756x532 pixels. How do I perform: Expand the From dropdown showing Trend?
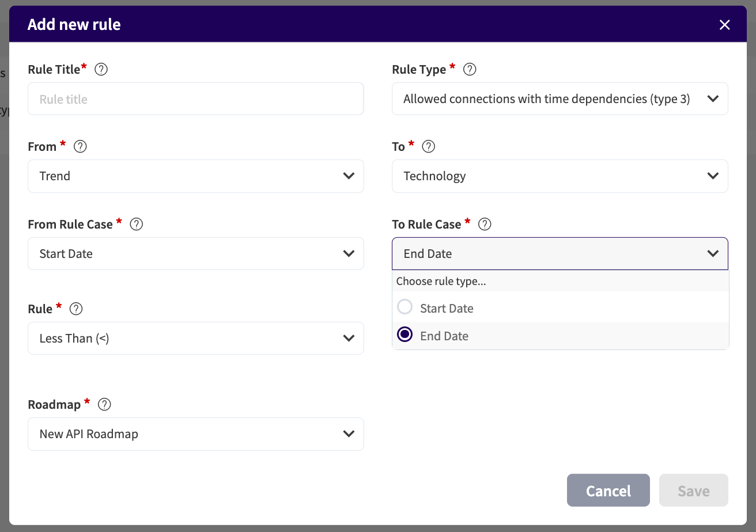click(196, 176)
